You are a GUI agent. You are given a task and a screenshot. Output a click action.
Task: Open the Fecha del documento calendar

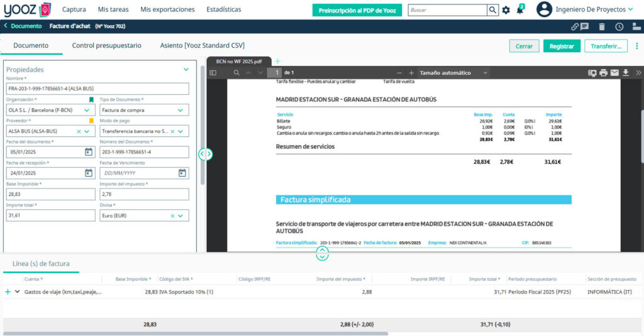click(88, 152)
